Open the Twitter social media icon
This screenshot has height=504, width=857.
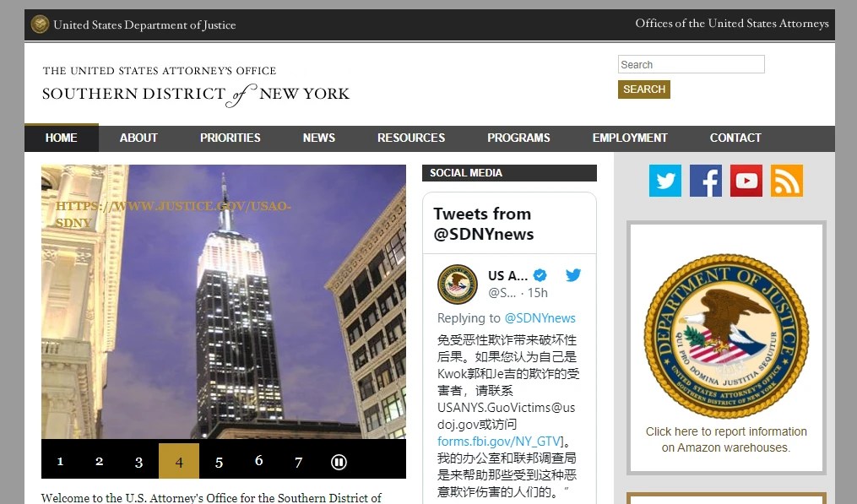pyautogui.click(x=664, y=181)
